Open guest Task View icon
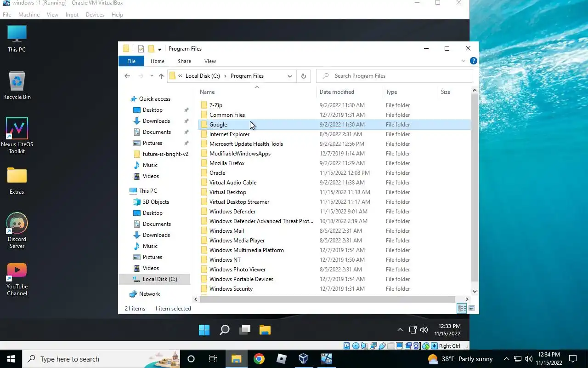The width and height of the screenshot is (588, 368). [x=245, y=330]
